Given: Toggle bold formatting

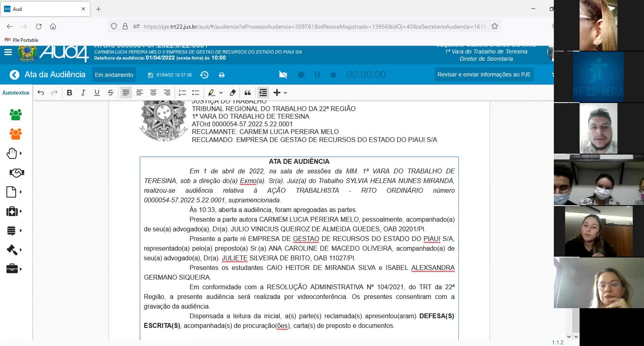Looking at the screenshot, I should 70,93.
